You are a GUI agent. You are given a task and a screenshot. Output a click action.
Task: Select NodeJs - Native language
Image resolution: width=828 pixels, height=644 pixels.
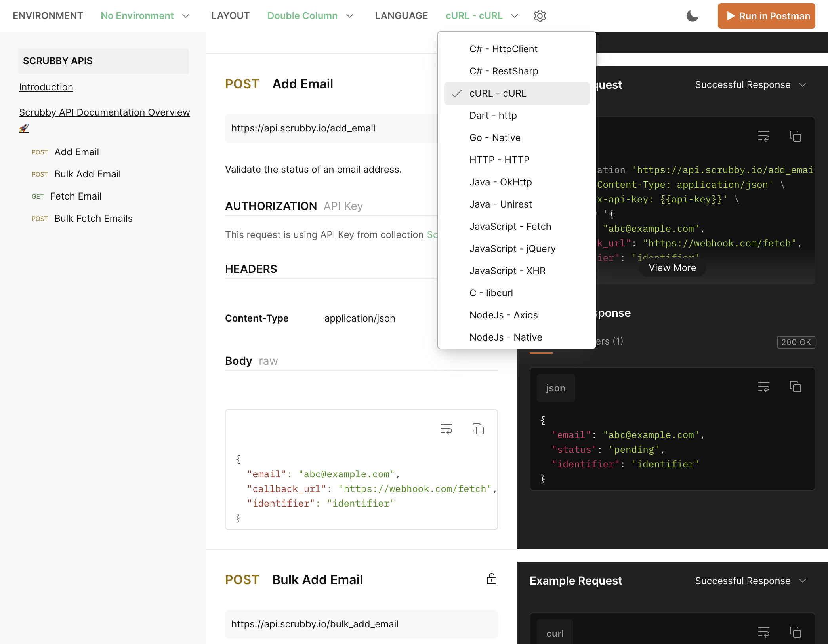tap(517, 337)
